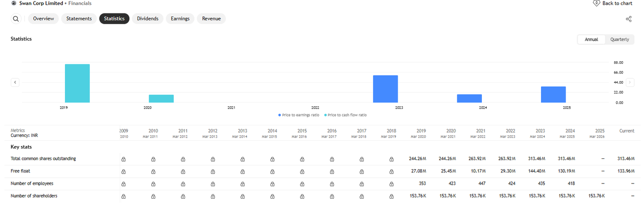
Task: Select the Number of employees row label
Action: pos(32,184)
